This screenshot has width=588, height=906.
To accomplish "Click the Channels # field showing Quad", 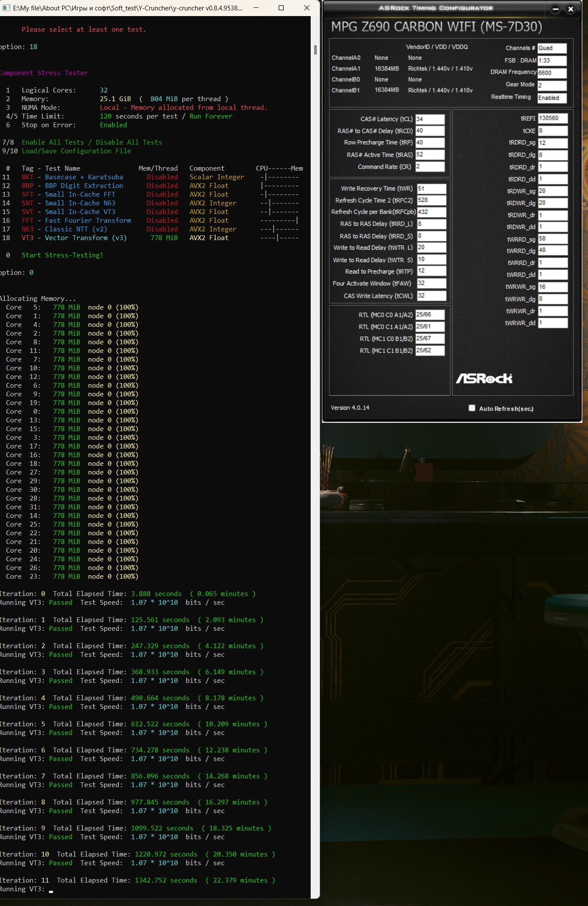I will coord(552,48).
